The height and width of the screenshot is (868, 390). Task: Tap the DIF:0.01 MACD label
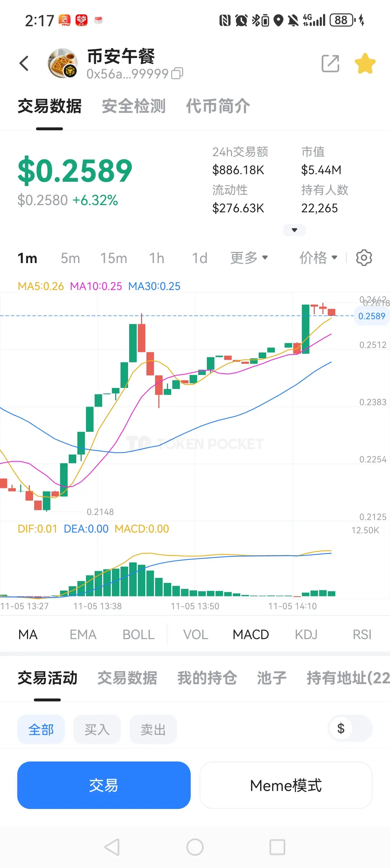pos(37,529)
